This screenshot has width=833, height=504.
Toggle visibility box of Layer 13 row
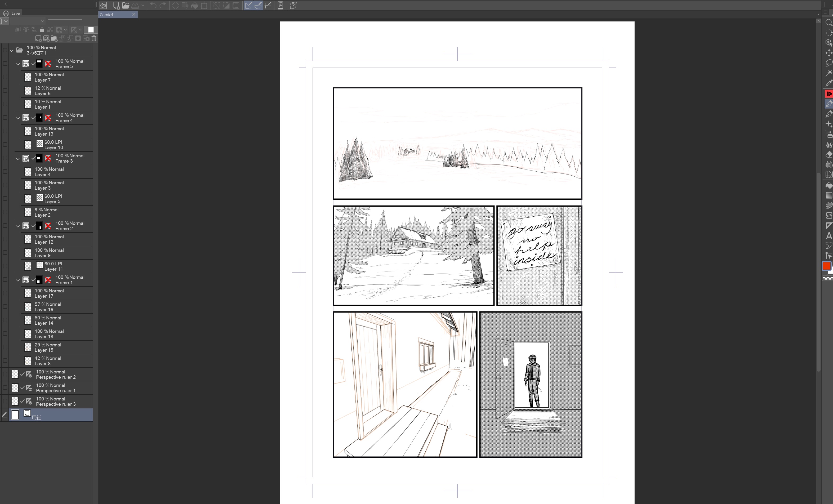(5, 131)
